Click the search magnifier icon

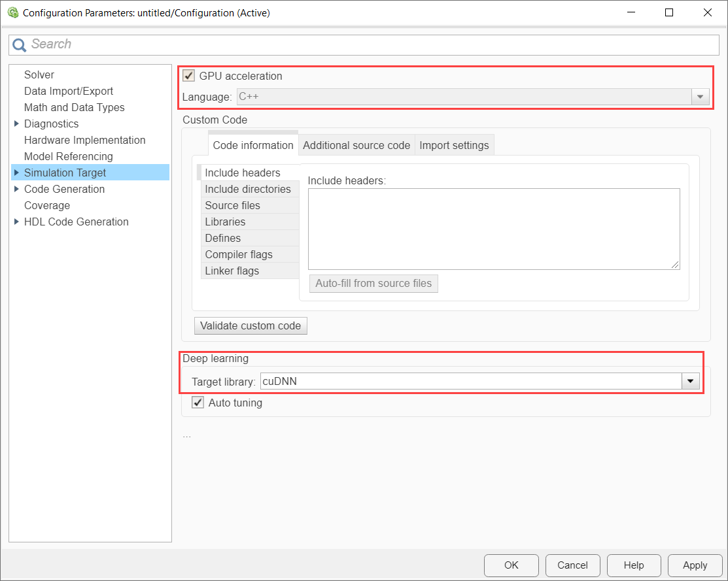tap(20, 44)
